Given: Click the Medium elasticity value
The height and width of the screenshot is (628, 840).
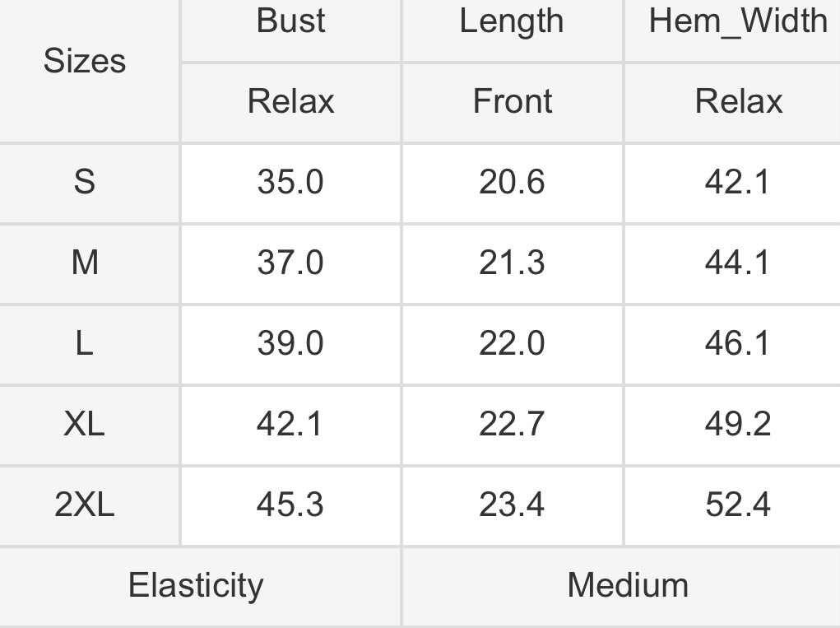Looking at the screenshot, I should 628,586.
